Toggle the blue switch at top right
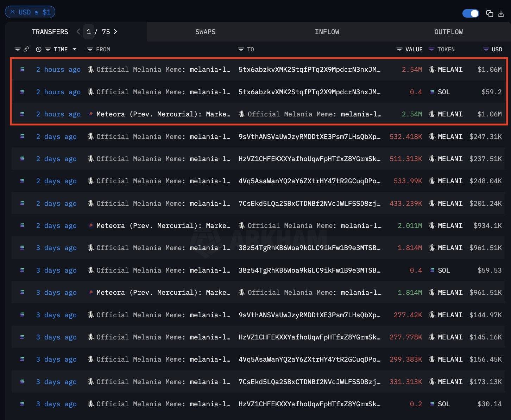Viewport: 511px width, 420px height. click(x=471, y=13)
